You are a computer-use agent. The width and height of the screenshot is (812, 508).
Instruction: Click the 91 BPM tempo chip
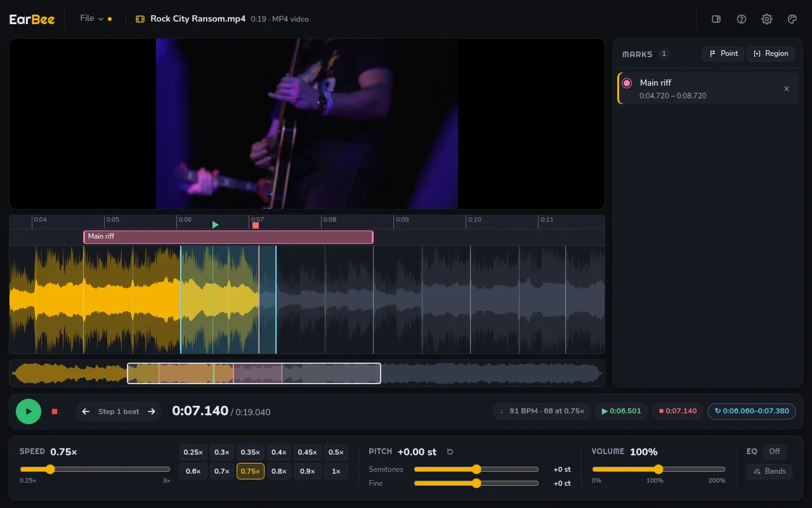point(542,411)
